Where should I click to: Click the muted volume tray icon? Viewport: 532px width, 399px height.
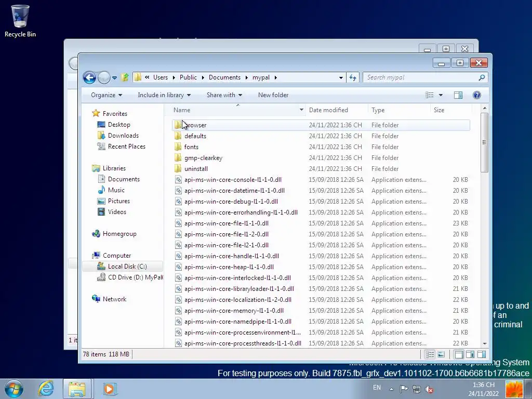[x=429, y=390]
